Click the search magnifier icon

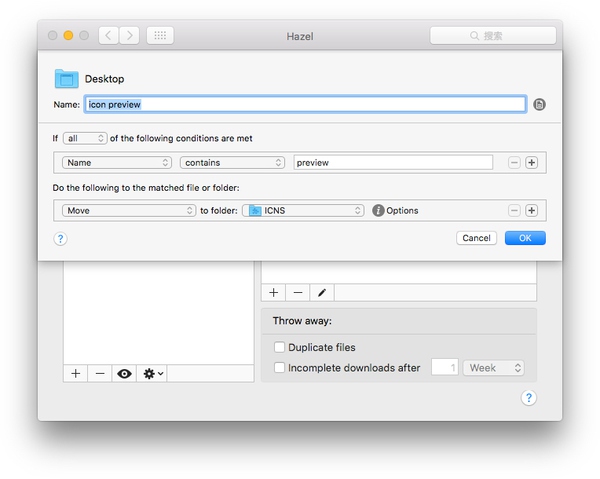click(474, 36)
